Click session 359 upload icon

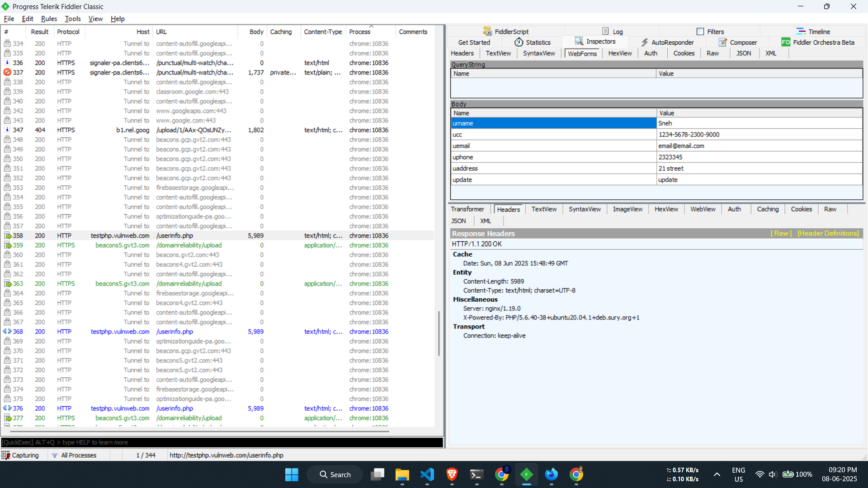[8, 245]
